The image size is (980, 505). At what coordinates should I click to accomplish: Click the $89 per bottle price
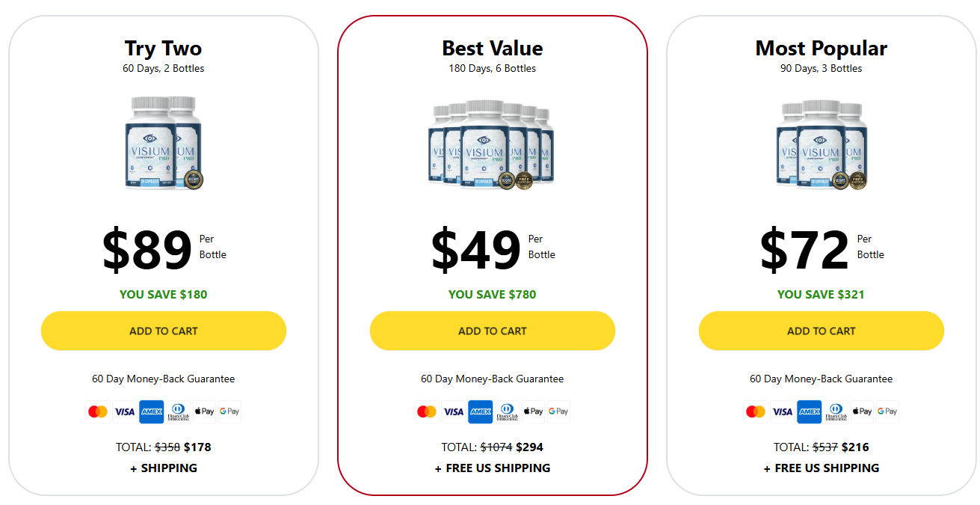pos(148,250)
